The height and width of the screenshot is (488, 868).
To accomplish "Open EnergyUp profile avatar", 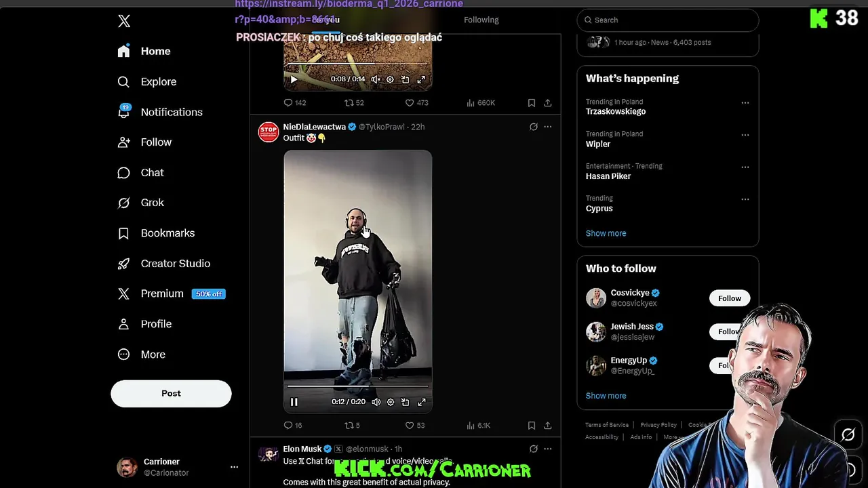I will (596, 366).
